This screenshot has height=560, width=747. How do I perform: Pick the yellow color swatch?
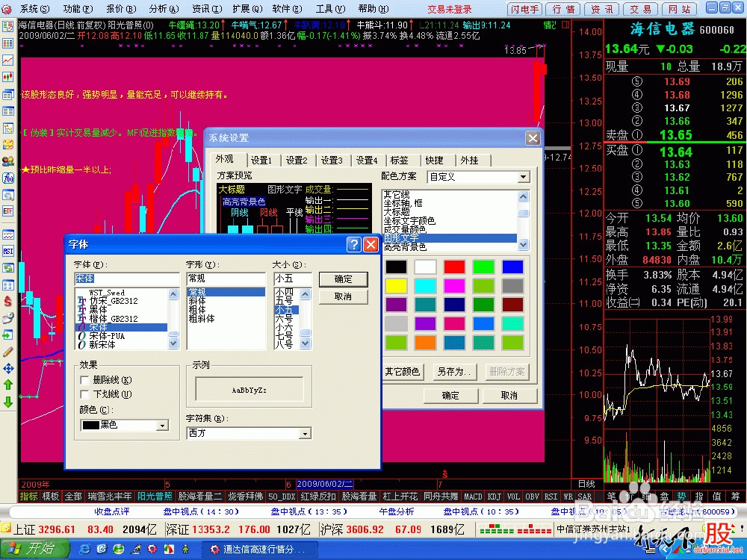coord(396,286)
